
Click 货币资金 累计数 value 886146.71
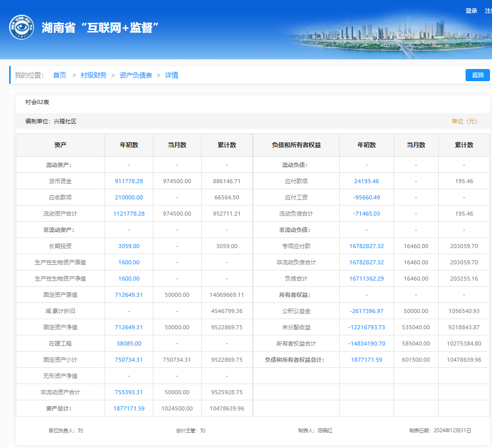coord(226,181)
